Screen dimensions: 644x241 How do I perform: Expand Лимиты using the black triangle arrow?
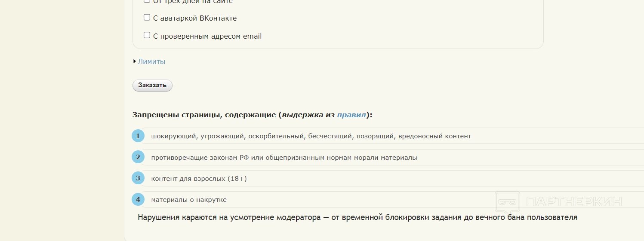coord(135,61)
